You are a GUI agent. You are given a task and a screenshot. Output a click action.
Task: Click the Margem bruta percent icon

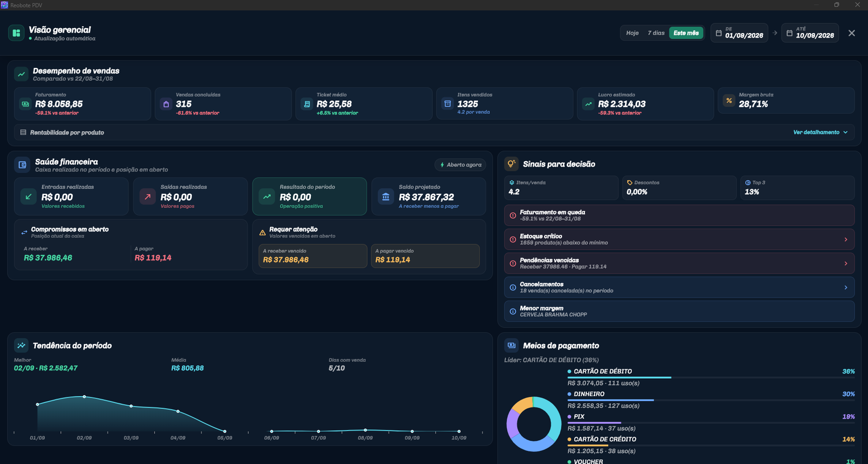coord(729,100)
